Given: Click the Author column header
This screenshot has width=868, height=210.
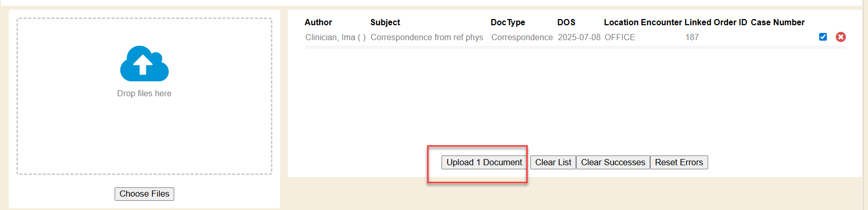Looking at the screenshot, I should point(318,23).
